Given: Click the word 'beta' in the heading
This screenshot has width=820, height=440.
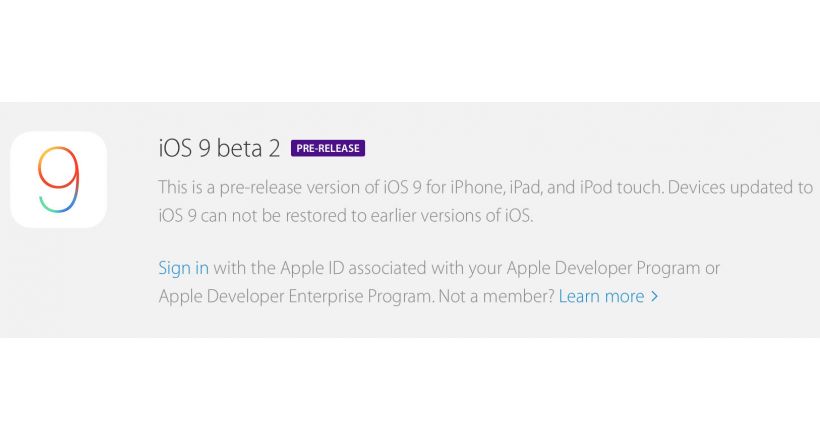Looking at the screenshot, I should [x=239, y=148].
